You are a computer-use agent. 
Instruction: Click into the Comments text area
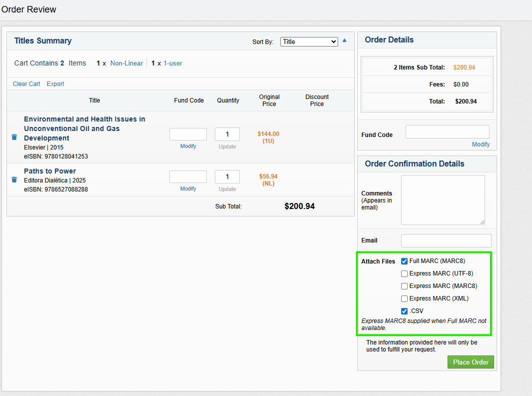click(443, 200)
